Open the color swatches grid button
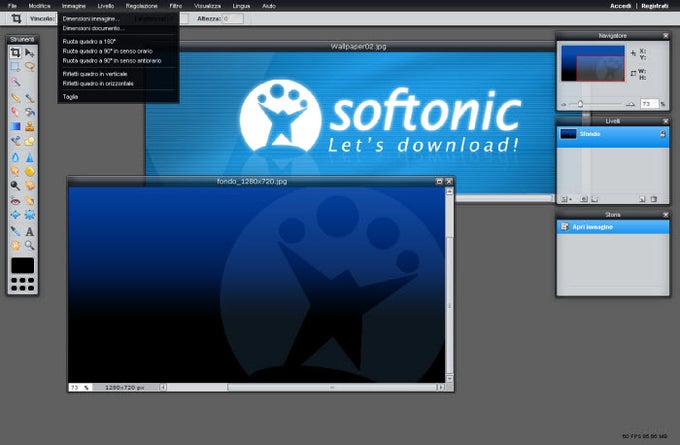 (x=23, y=284)
